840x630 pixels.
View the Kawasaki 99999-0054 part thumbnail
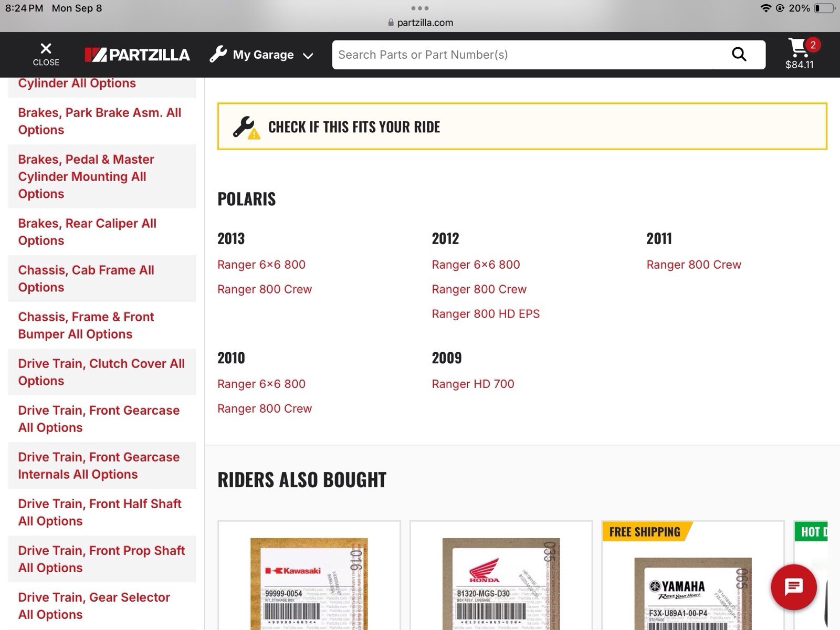(x=309, y=584)
